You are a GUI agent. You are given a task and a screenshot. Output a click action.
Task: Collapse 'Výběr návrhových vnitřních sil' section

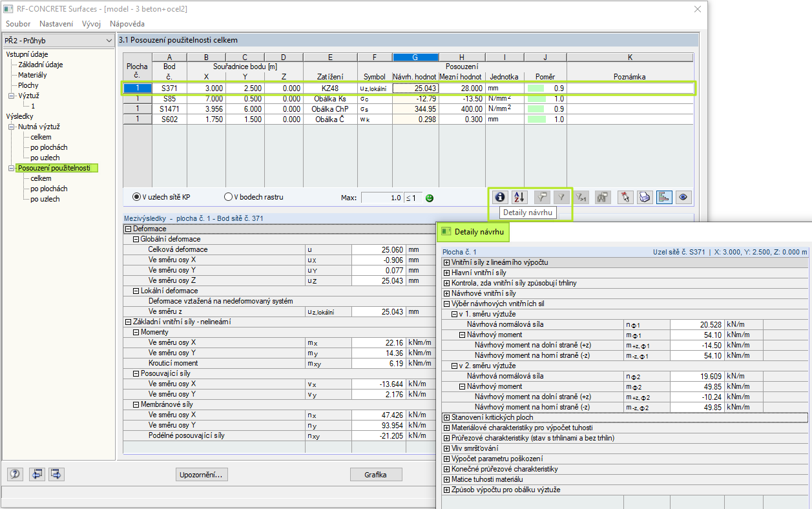(x=446, y=304)
